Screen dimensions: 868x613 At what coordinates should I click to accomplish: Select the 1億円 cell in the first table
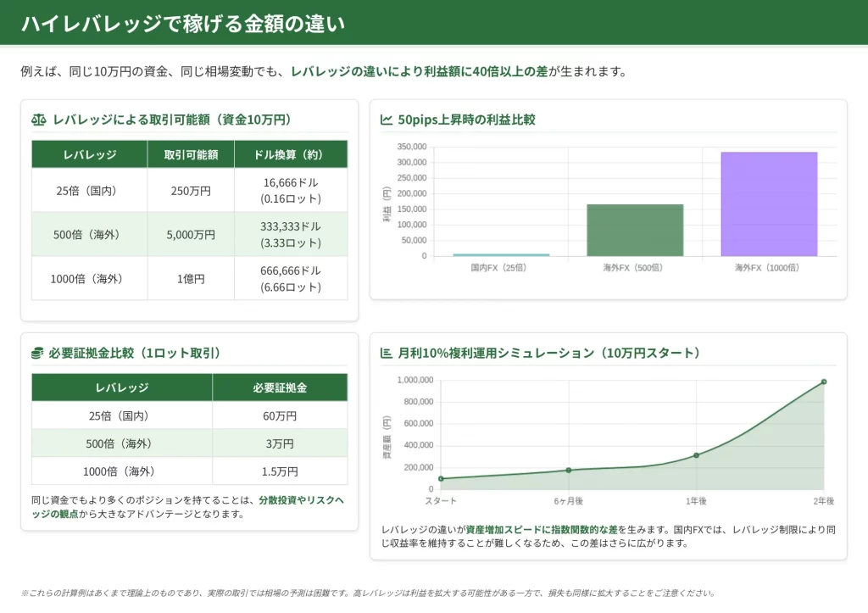[x=191, y=278]
